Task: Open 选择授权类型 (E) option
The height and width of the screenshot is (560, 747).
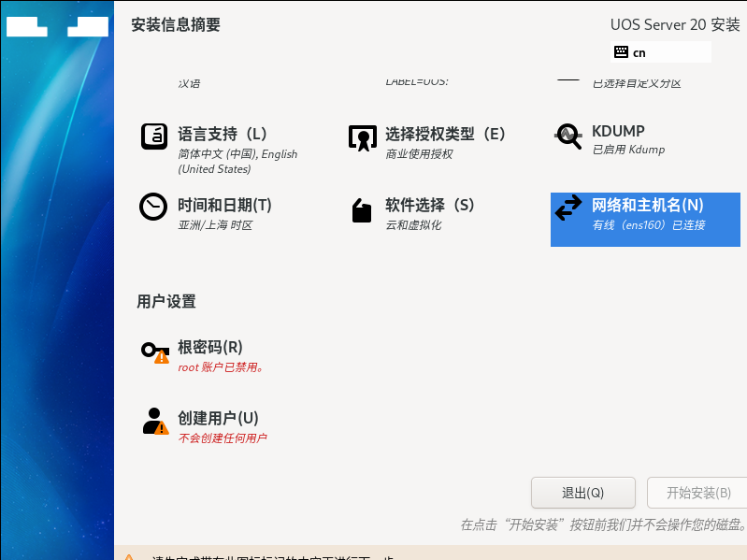Action: click(445, 134)
